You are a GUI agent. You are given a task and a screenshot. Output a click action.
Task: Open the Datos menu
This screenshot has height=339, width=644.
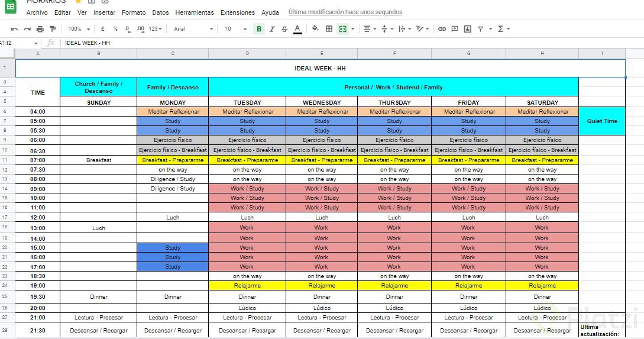pyautogui.click(x=160, y=12)
